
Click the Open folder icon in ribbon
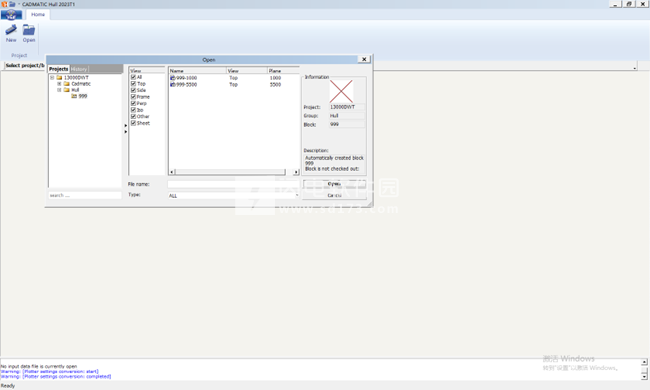pos(29,30)
